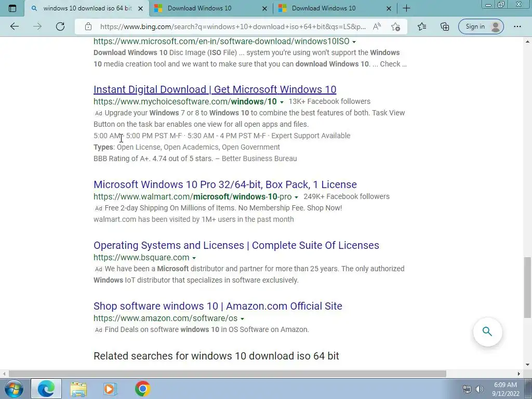Click the scroll down arrow
The width and height of the screenshot is (532, 399).
(x=527, y=365)
